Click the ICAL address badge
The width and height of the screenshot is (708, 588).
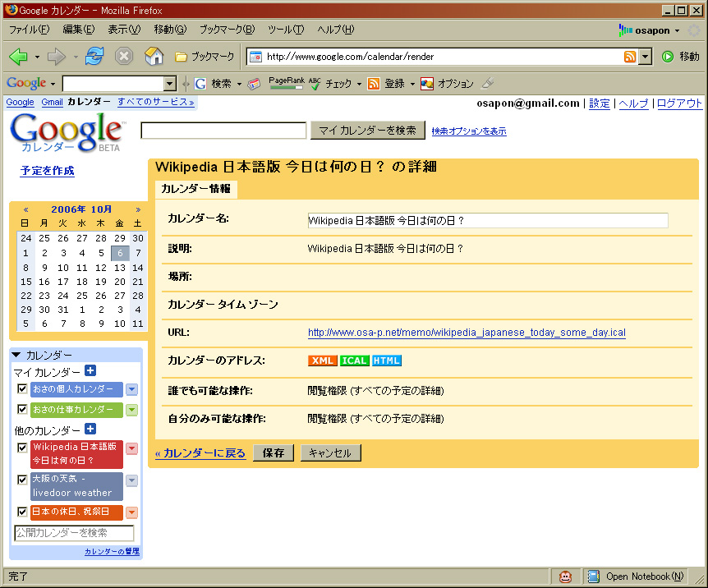(x=355, y=361)
